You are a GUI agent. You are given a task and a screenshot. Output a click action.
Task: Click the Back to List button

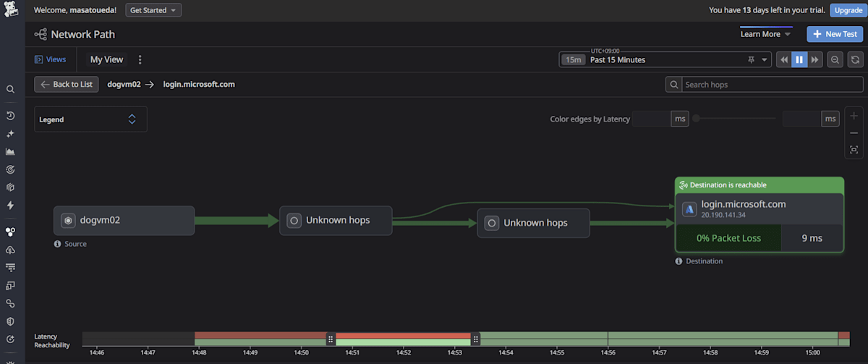pyautogui.click(x=67, y=85)
